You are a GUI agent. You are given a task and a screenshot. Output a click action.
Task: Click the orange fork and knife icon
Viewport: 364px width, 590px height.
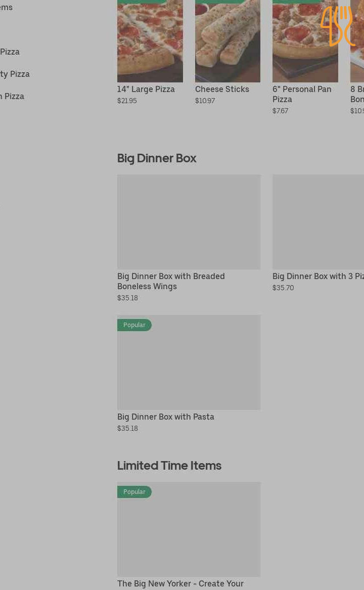338,26
